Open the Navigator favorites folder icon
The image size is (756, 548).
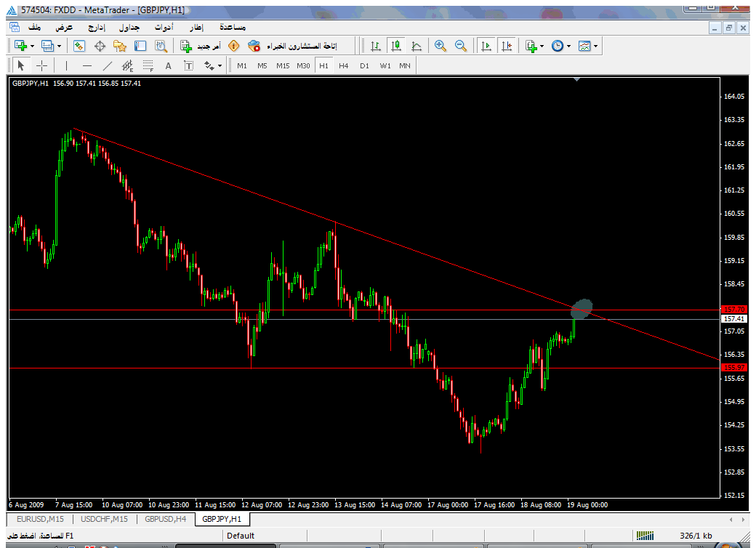point(120,46)
